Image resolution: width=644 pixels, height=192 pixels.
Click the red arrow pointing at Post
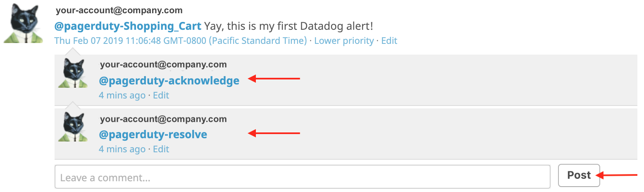pos(619,175)
